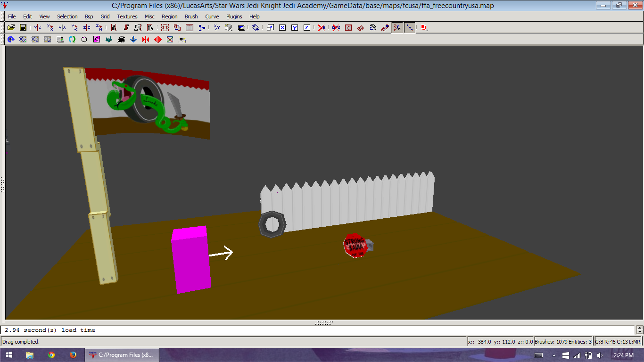The image size is (644, 362).
Task: Rotate selection around the Z axis
Action: pyautogui.click(x=99, y=28)
